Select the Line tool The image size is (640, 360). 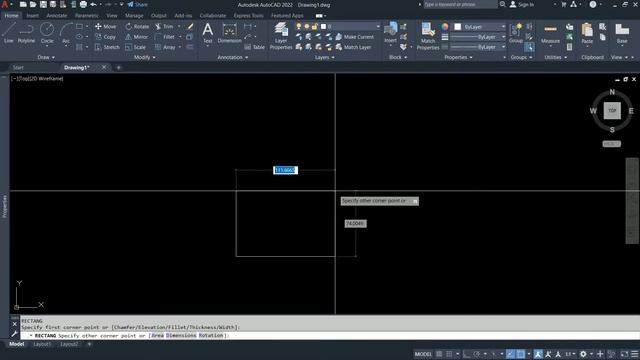pos(9,33)
